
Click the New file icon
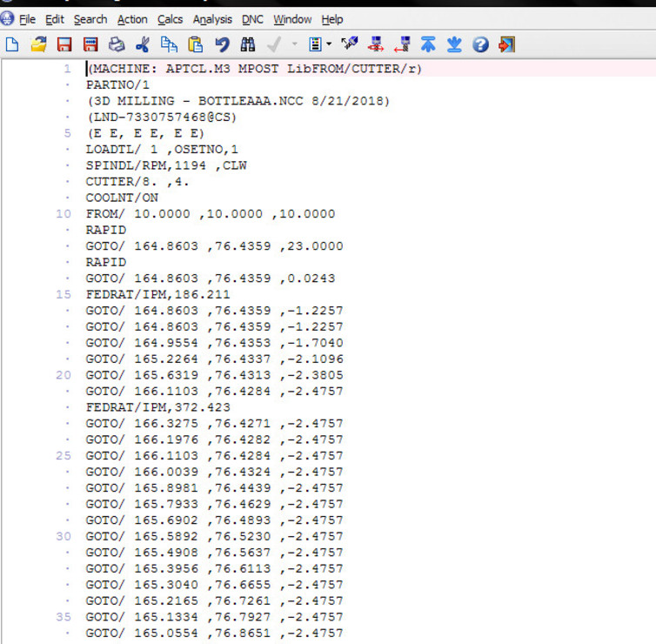tap(12, 44)
